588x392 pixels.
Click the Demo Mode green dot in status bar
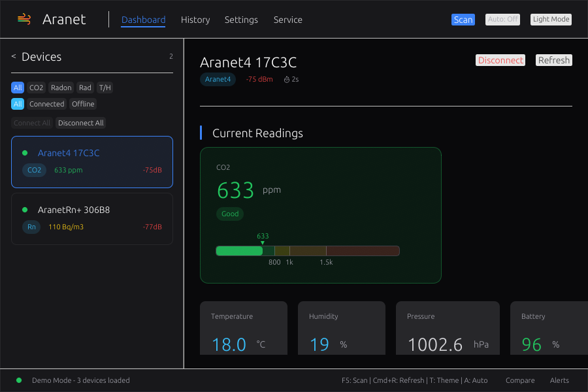coord(20,380)
